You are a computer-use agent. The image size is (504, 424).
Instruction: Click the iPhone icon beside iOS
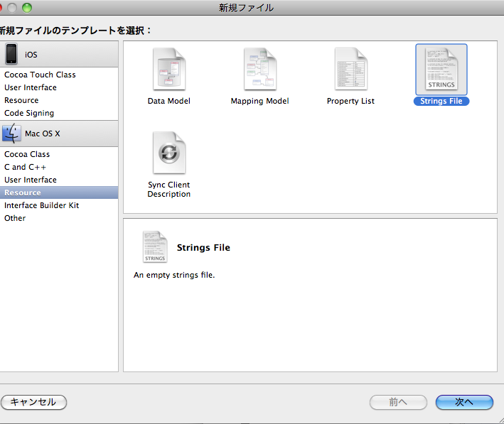point(11,54)
